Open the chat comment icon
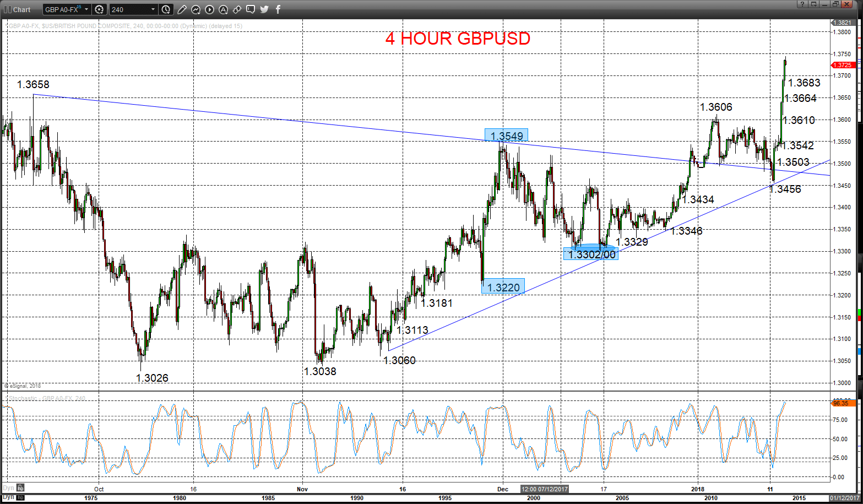 point(251,9)
